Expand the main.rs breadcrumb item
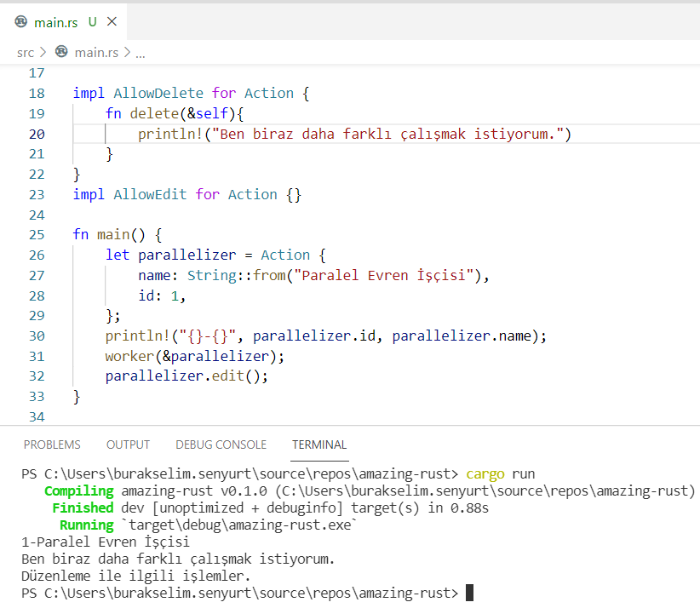Viewport: 700px width, 608px height. click(x=96, y=52)
